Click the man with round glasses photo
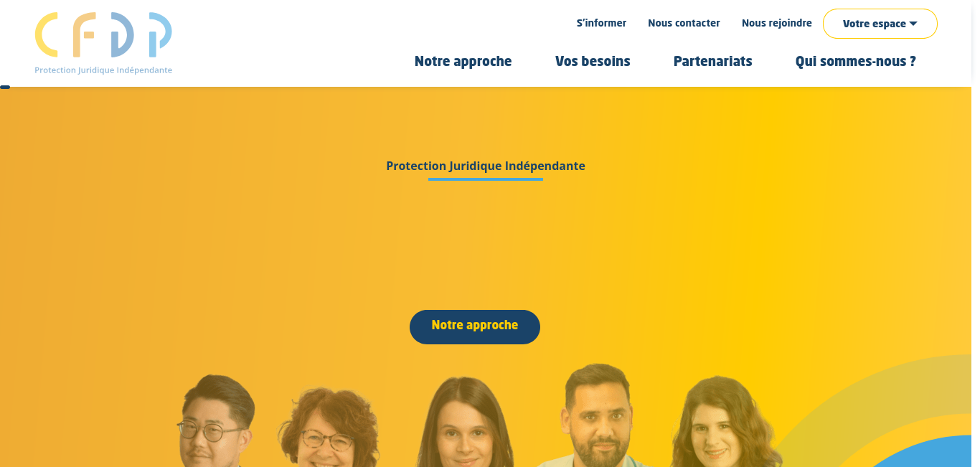 (215, 421)
